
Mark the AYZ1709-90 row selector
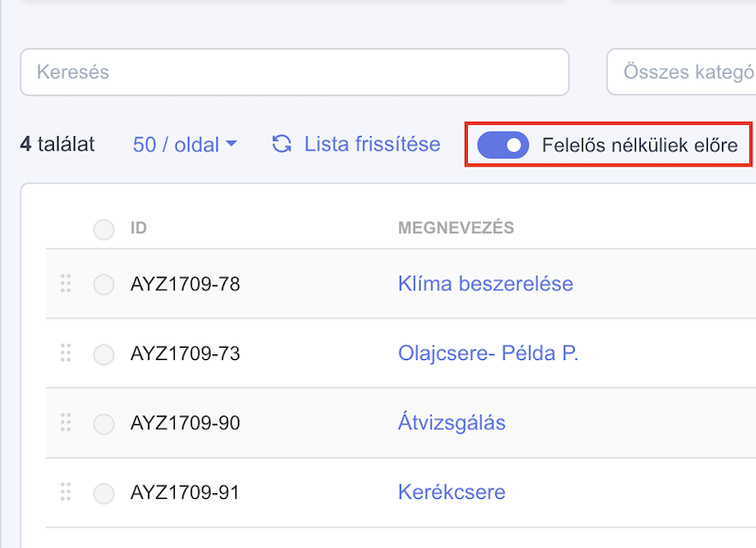pyautogui.click(x=104, y=424)
